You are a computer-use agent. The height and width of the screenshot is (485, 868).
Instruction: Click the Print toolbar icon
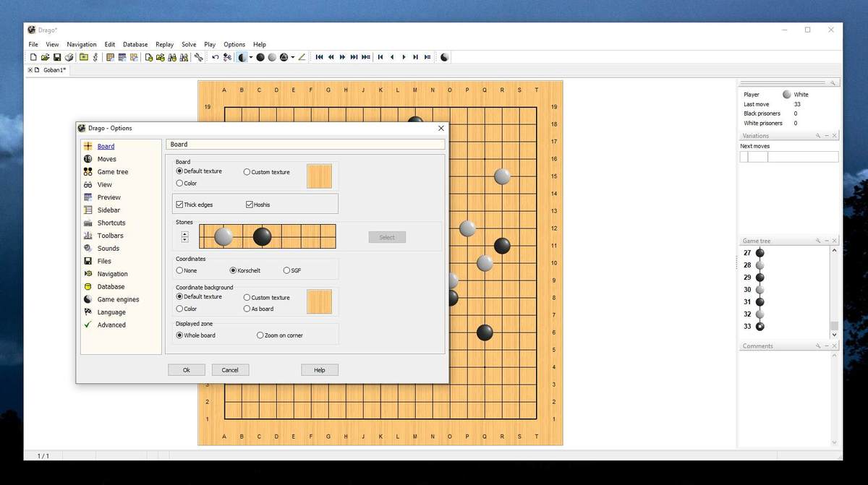69,57
